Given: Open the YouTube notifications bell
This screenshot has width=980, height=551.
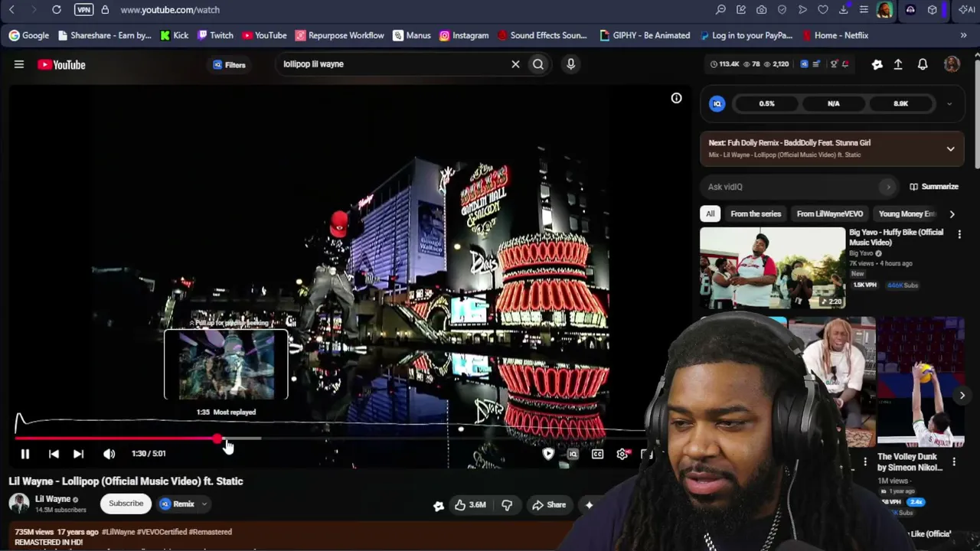Looking at the screenshot, I should 923,64.
